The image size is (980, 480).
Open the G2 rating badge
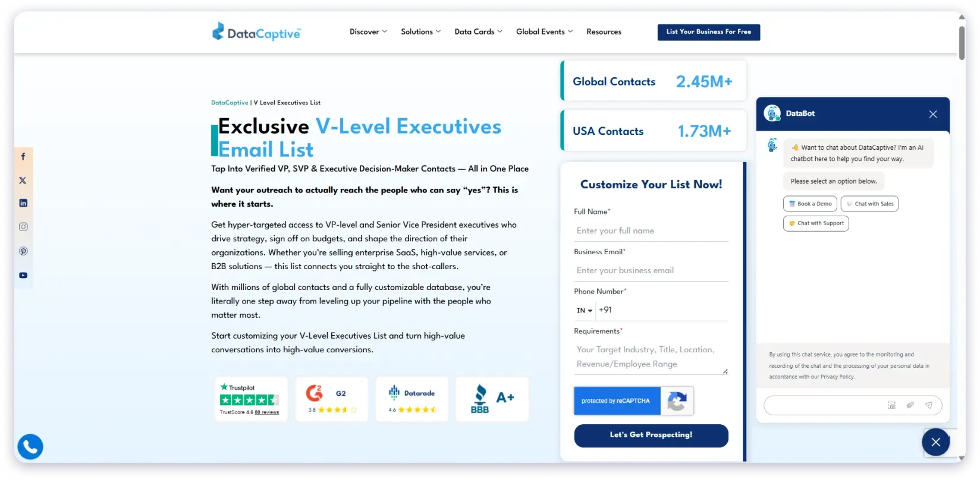tap(331, 399)
